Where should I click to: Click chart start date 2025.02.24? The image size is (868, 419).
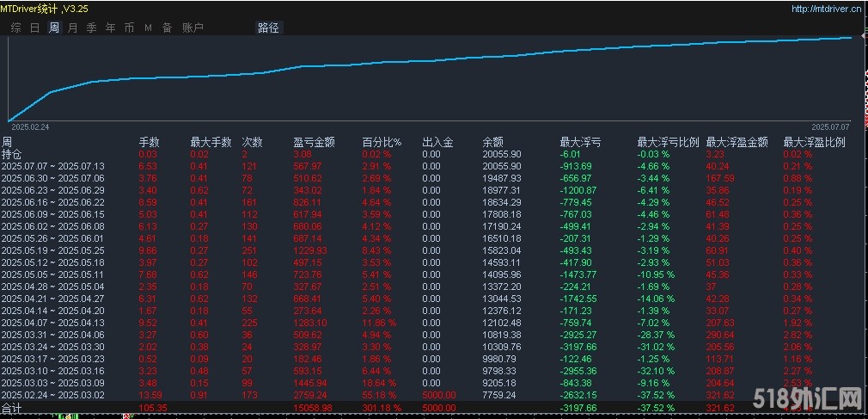30,127
